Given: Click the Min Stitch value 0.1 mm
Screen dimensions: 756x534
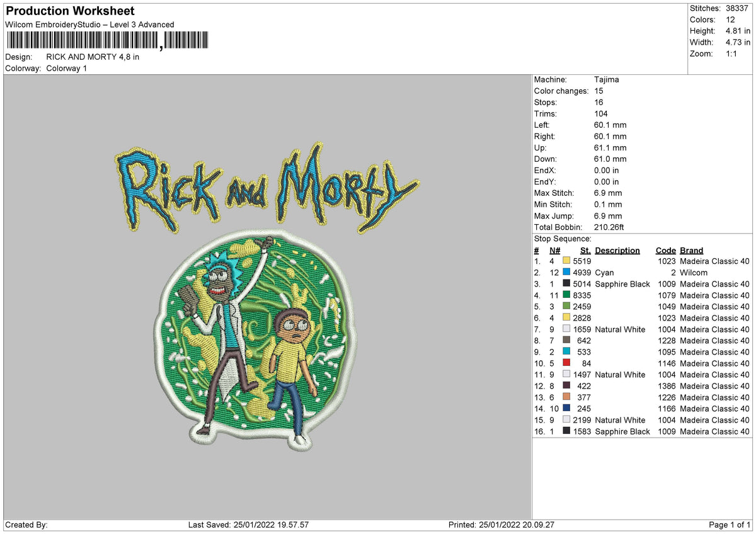Looking at the screenshot, I should pyautogui.click(x=608, y=204).
